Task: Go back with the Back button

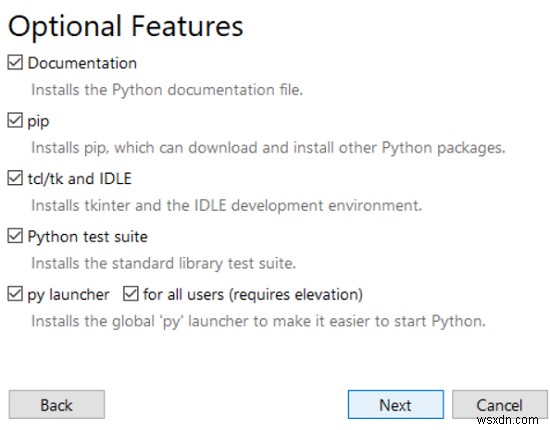Action: (x=56, y=404)
